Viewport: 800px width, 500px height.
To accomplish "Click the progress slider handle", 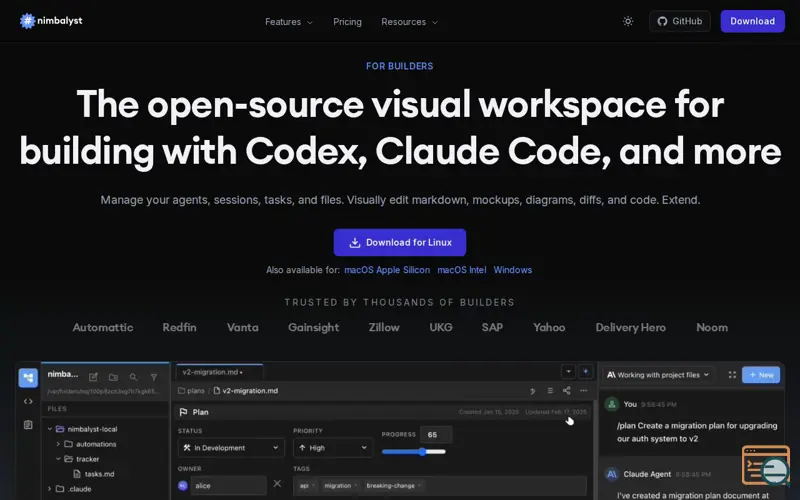I will (422, 452).
